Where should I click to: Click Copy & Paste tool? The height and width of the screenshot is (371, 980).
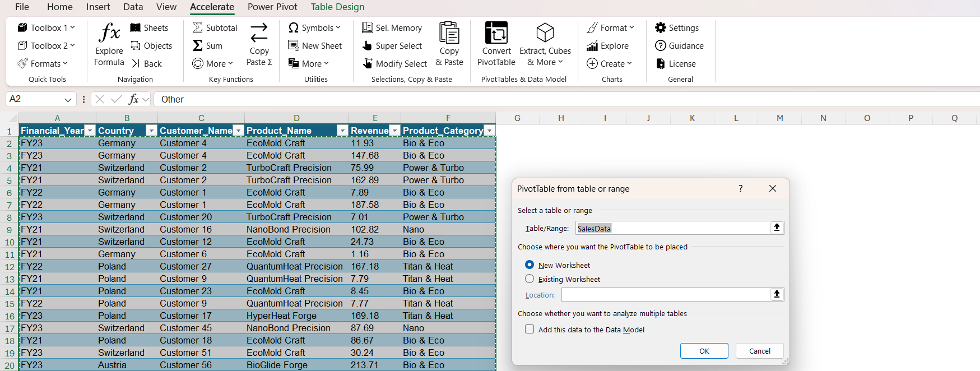pos(449,45)
